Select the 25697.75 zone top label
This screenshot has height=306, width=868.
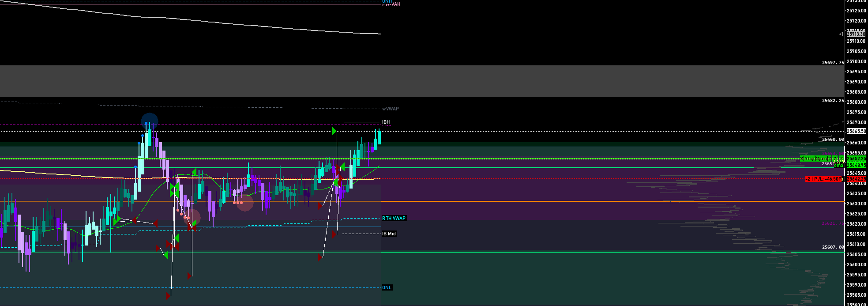coord(833,63)
